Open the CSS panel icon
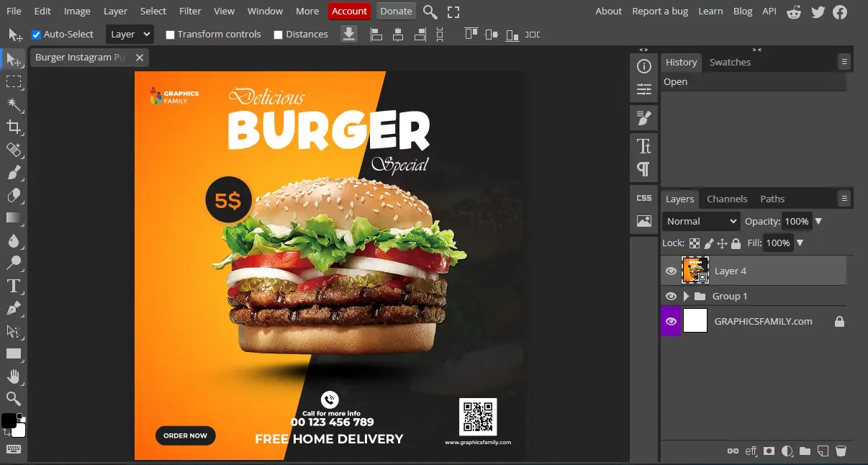868x465 pixels. point(644,198)
